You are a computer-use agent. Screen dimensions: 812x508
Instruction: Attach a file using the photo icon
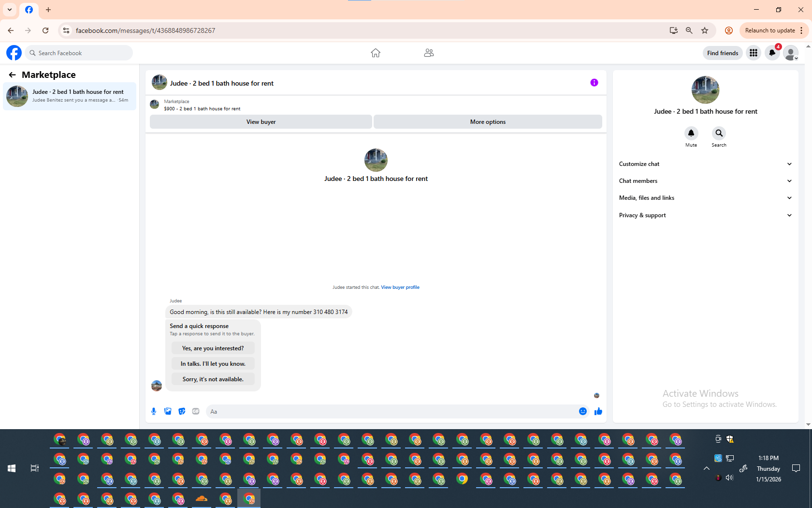click(168, 411)
